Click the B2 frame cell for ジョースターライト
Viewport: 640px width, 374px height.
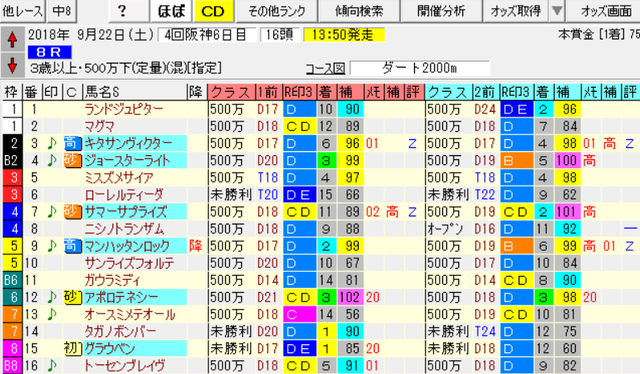(11, 160)
